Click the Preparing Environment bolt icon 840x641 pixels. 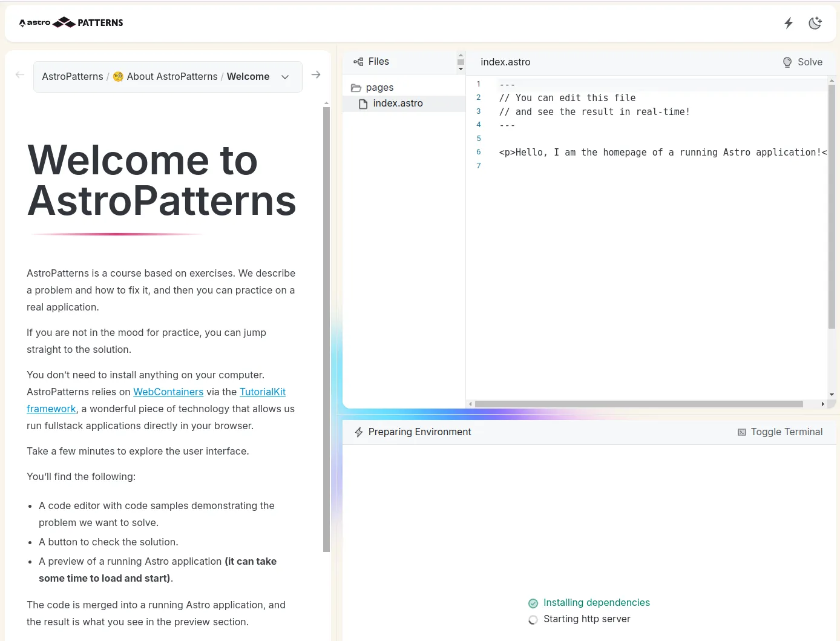click(359, 432)
